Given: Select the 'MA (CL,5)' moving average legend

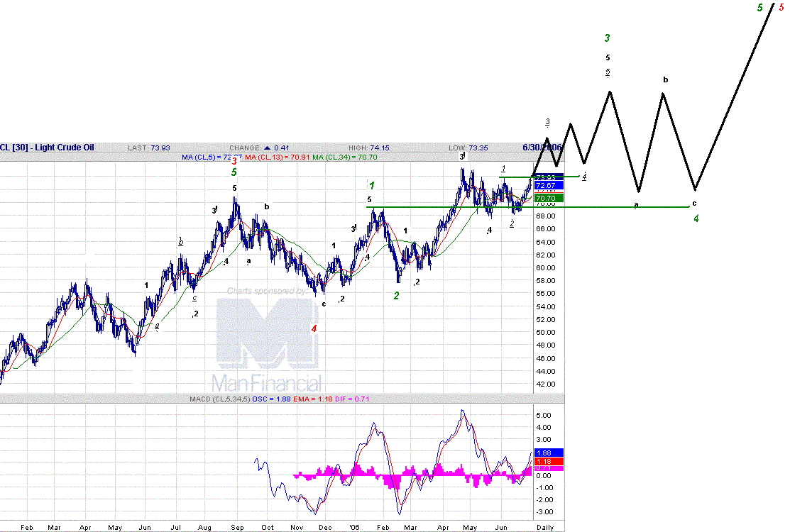Looking at the screenshot, I should point(212,157).
